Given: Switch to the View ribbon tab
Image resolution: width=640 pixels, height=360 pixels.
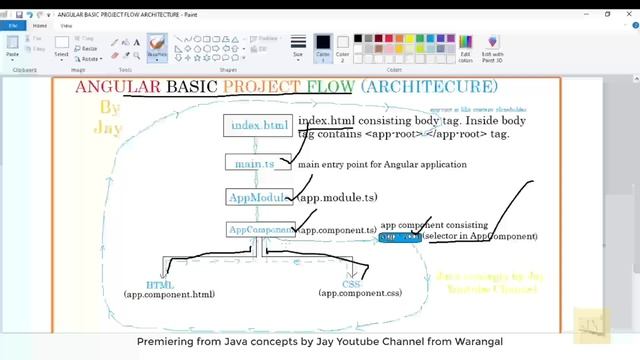Looking at the screenshot, I should pos(66,26).
